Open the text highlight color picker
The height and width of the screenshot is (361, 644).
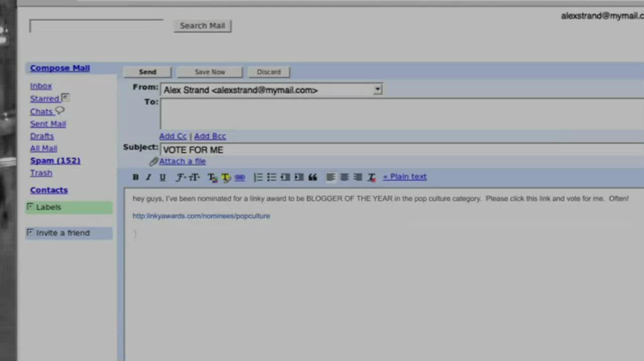tap(226, 177)
